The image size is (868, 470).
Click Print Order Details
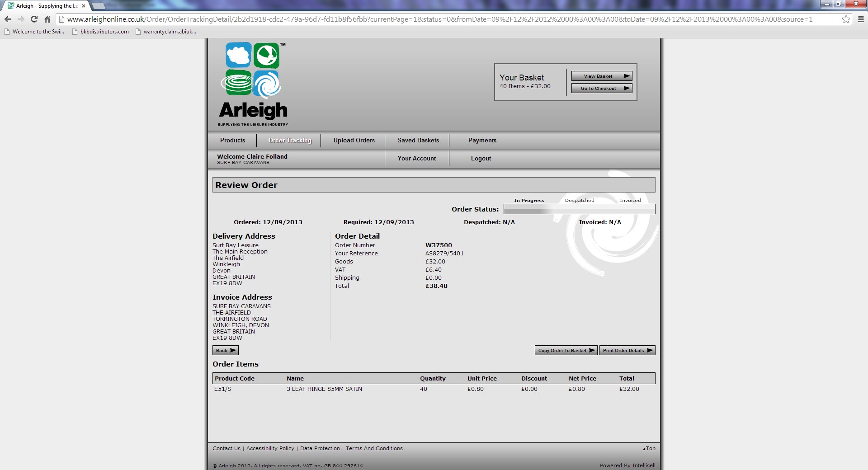click(x=627, y=351)
